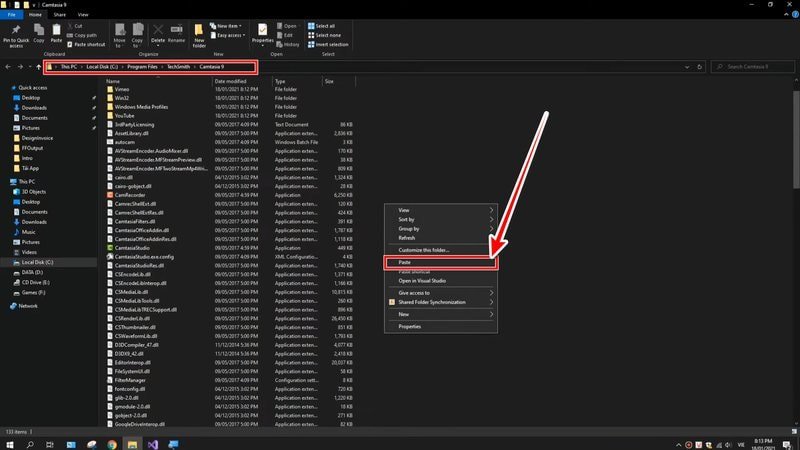This screenshot has height=450, width=800.
Task: Select Quick access in navigation pane
Action: coord(32,88)
